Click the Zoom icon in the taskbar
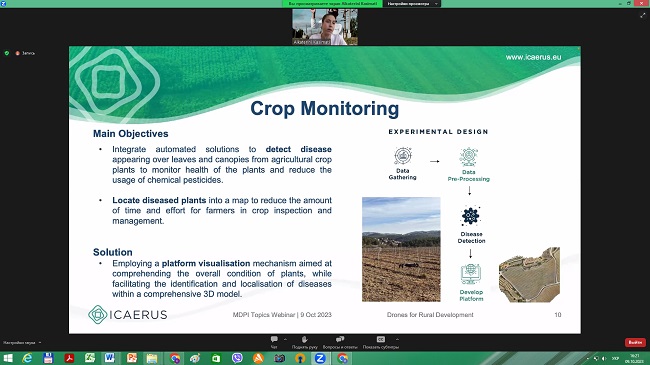 point(320,358)
